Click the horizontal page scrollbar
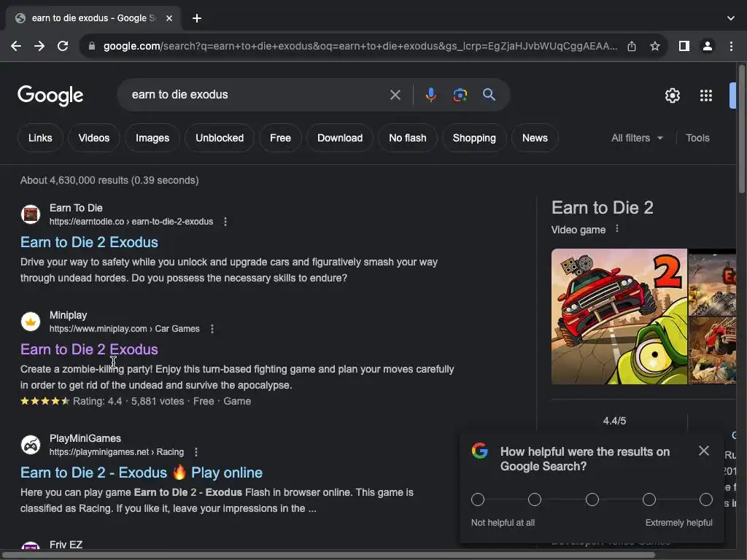This screenshot has width=747, height=560. [x=329, y=555]
